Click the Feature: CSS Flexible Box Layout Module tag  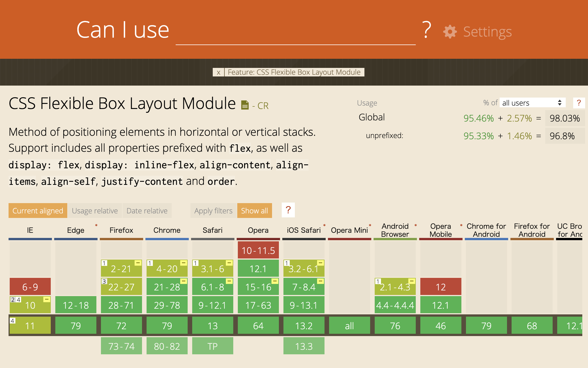294,72
